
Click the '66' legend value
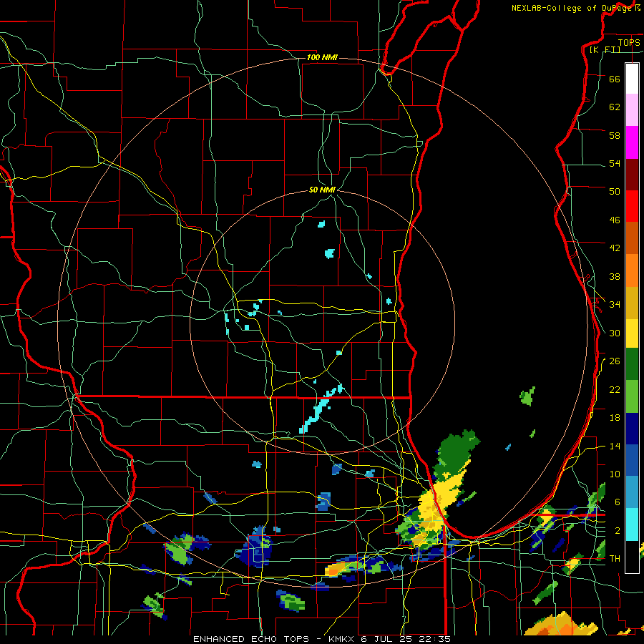tap(615, 79)
